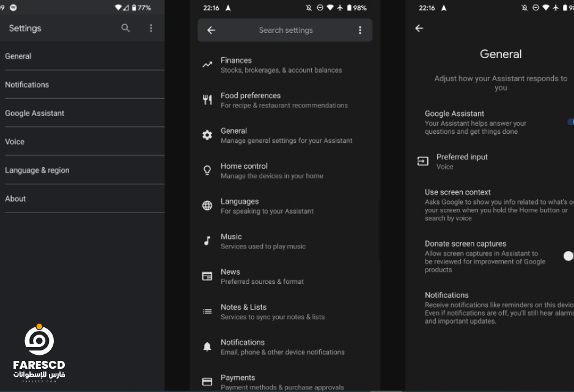Tap the News newspaper icon
Screen dimensions: 574x392
(207, 276)
